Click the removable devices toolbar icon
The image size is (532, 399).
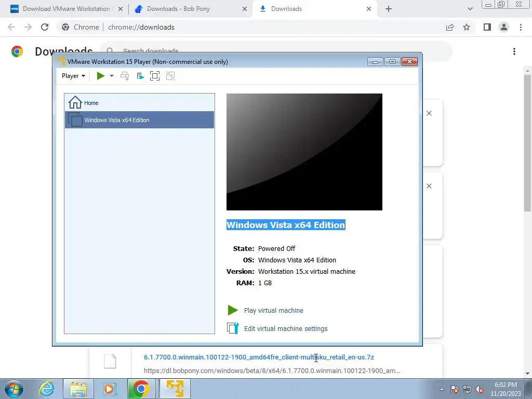coord(140,76)
